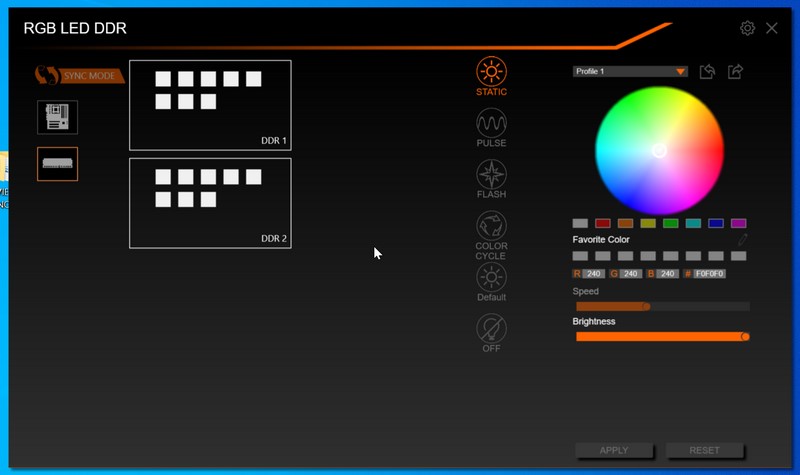Choose the gray preset color swatch
The width and height of the screenshot is (800, 475).
coord(580,223)
